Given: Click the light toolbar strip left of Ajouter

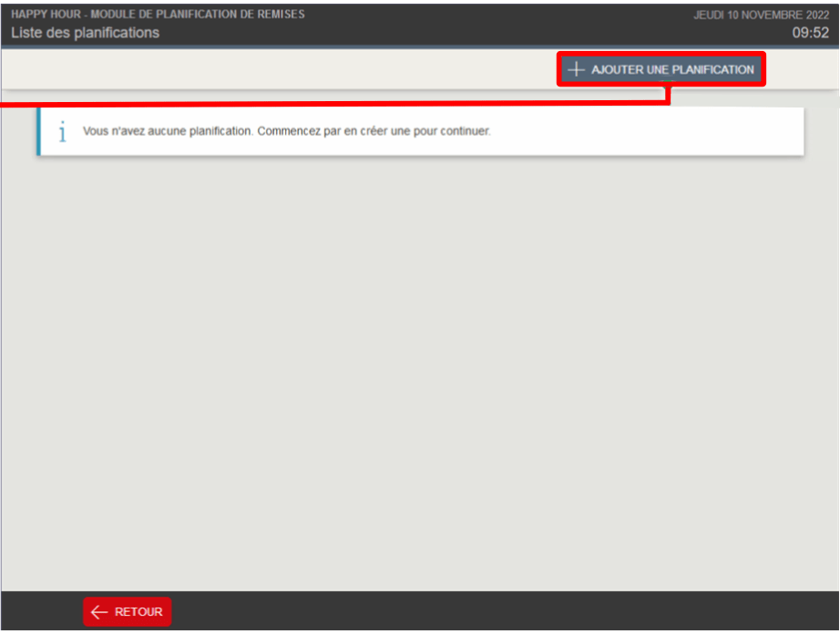Looking at the screenshot, I should pos(279,69).
